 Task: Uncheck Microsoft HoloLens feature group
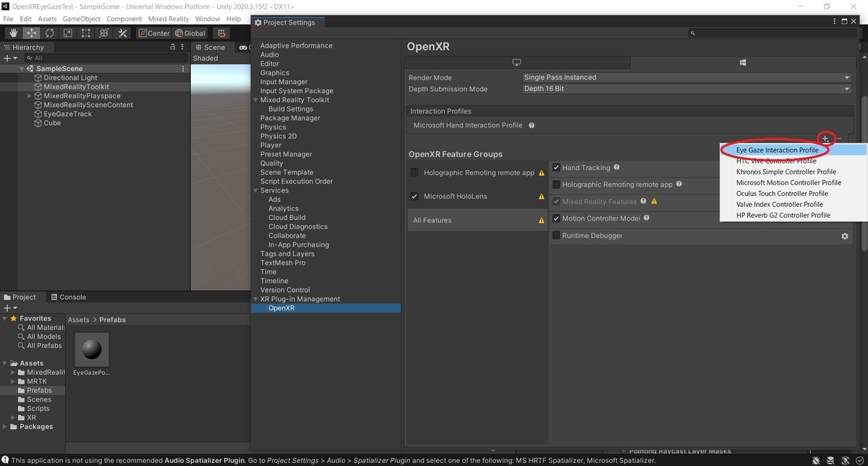pyautogui.click(x=414, y=196)
